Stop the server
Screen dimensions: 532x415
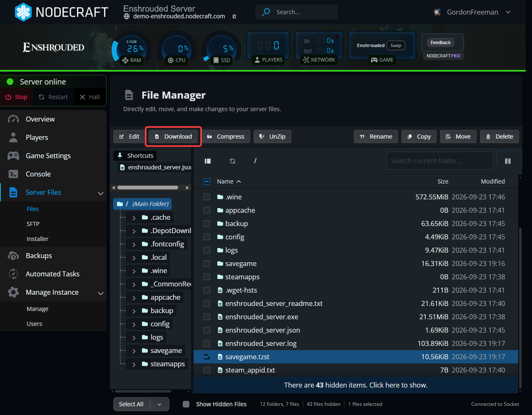click(x=16, y=97)
